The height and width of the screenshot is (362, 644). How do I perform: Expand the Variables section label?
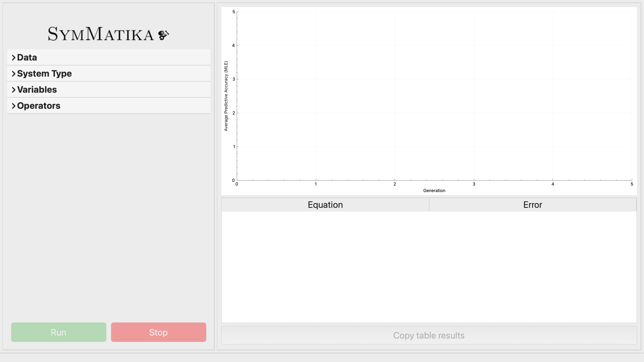coord(37,90)
